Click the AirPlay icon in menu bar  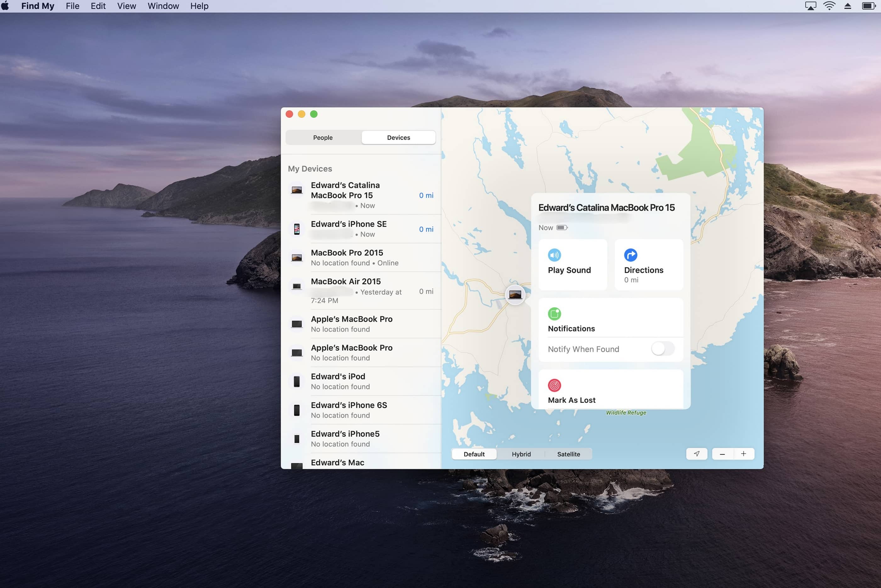(x=811, y=6)
